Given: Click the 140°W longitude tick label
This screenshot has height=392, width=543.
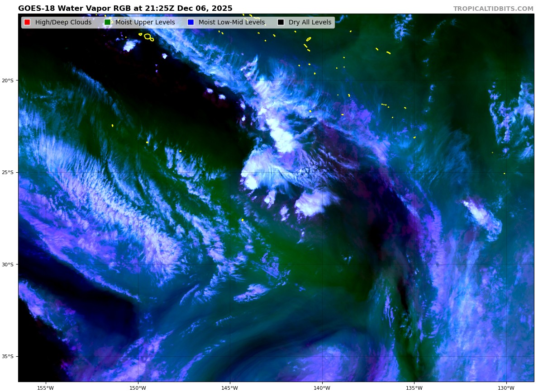Looking at the screenshot, I should point(322,388).
